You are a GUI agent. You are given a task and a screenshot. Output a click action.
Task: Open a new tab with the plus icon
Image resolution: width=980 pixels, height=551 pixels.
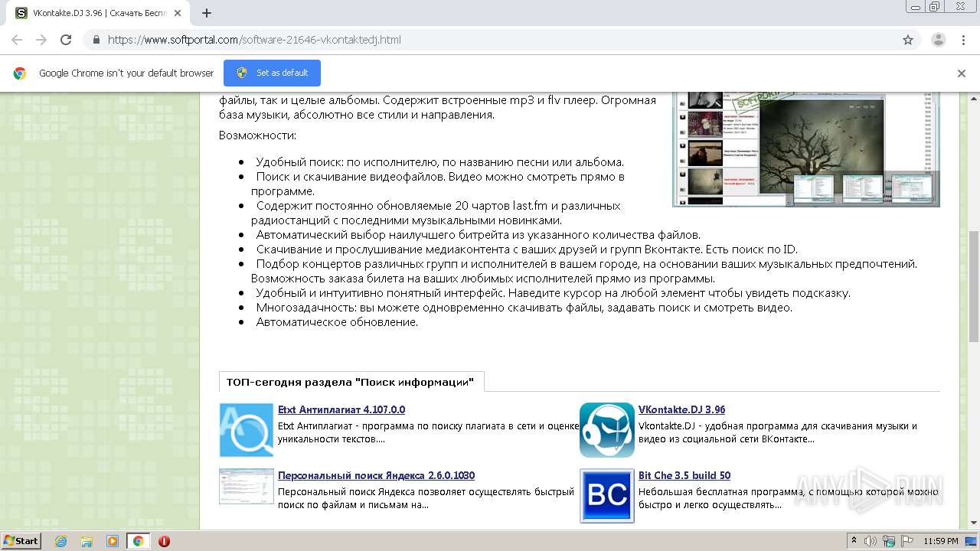[x=207, y=13]
